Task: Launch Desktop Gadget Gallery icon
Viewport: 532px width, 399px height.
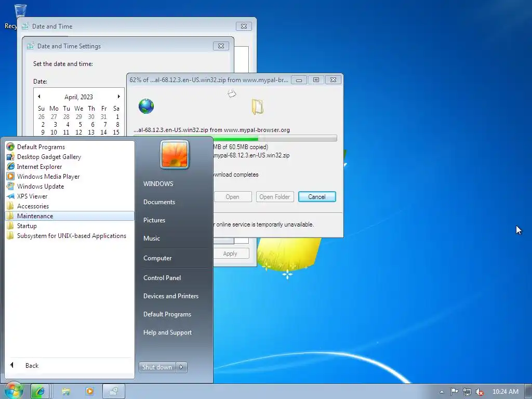Action: click(x=10, y=157)
